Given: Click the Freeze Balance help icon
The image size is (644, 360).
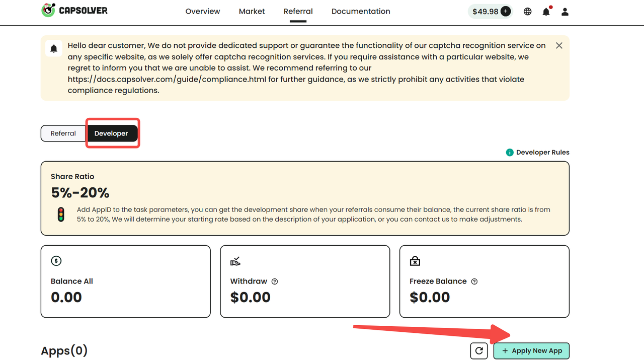Looking at the screenshot, I should point(474,281).
